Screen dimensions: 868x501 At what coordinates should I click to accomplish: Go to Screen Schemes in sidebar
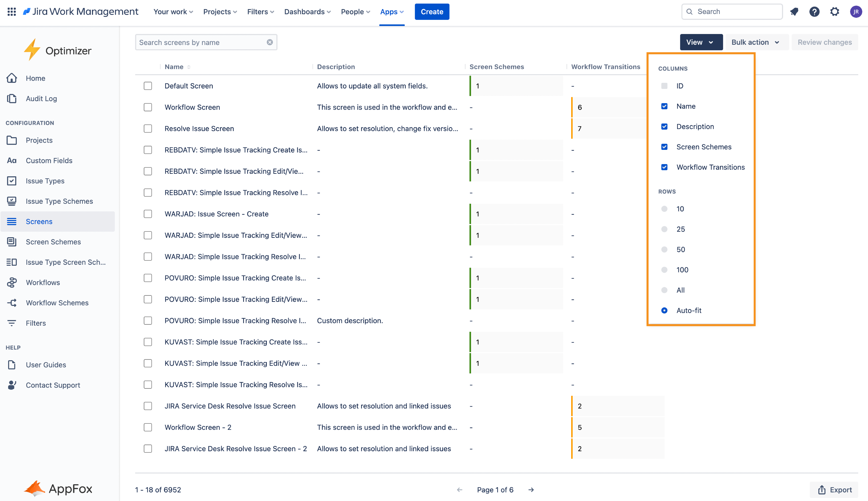(x=53, y=242)
